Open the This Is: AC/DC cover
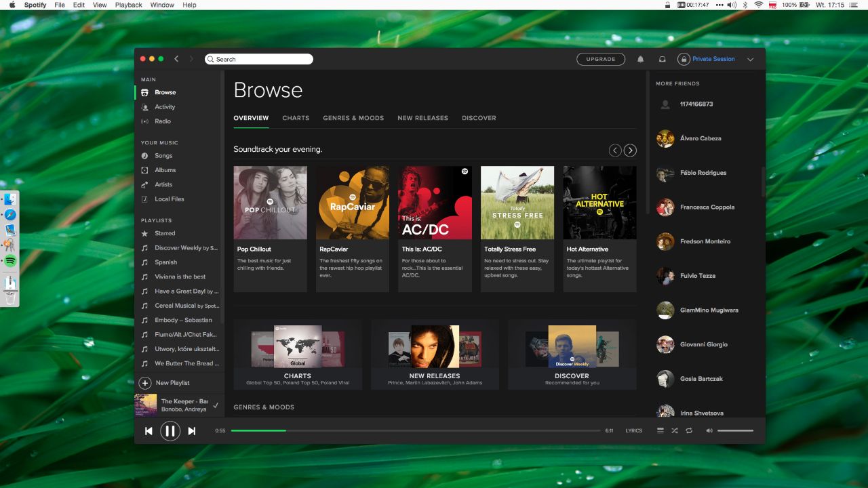Screen dimensions: 868x488 [x=435, y=203]
